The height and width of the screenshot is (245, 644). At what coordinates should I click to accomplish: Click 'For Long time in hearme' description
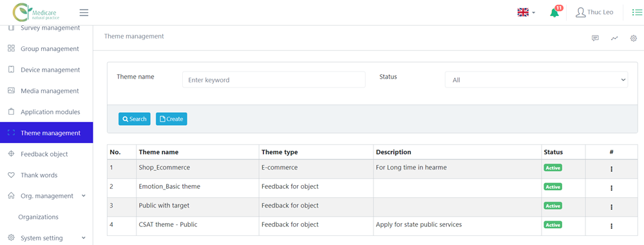tap(411, 167)
